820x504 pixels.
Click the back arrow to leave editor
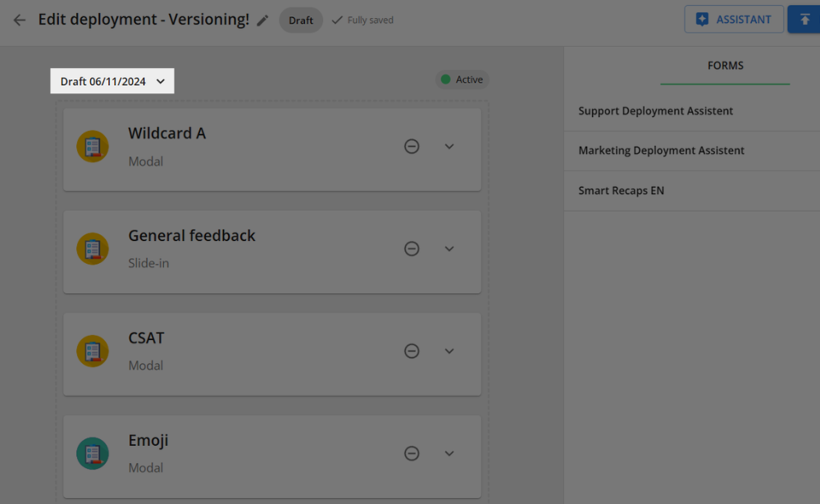(x=19, y=20)
